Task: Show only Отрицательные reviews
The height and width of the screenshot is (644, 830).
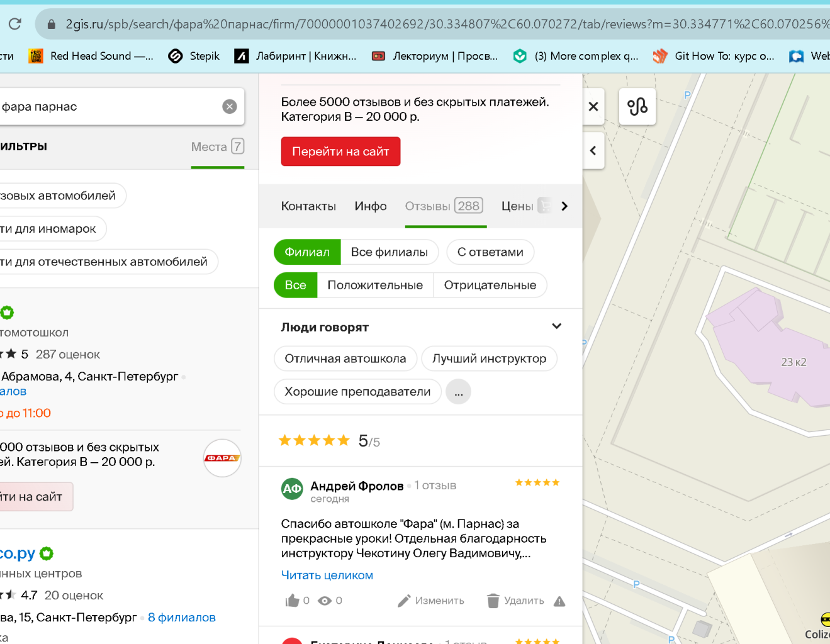Action: (490, 285)
